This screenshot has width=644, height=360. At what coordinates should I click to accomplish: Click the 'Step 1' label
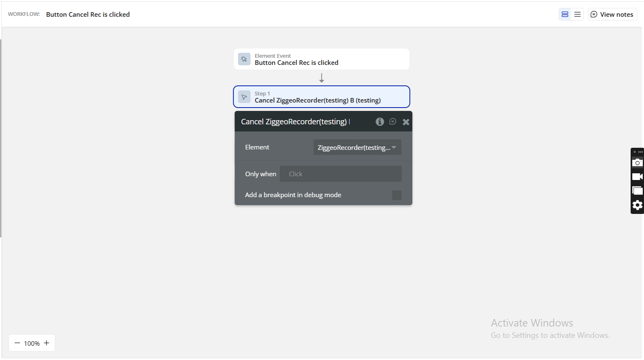262,93
